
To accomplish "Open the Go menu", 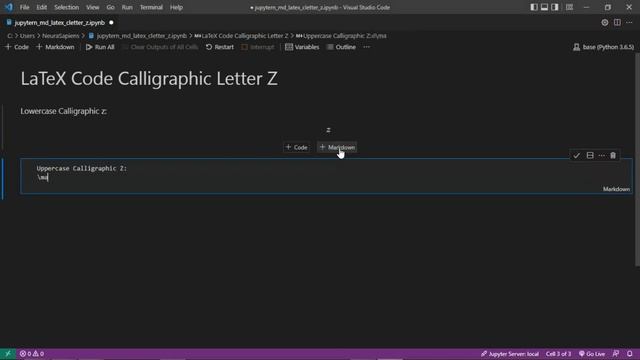I will tap(111, 7).
